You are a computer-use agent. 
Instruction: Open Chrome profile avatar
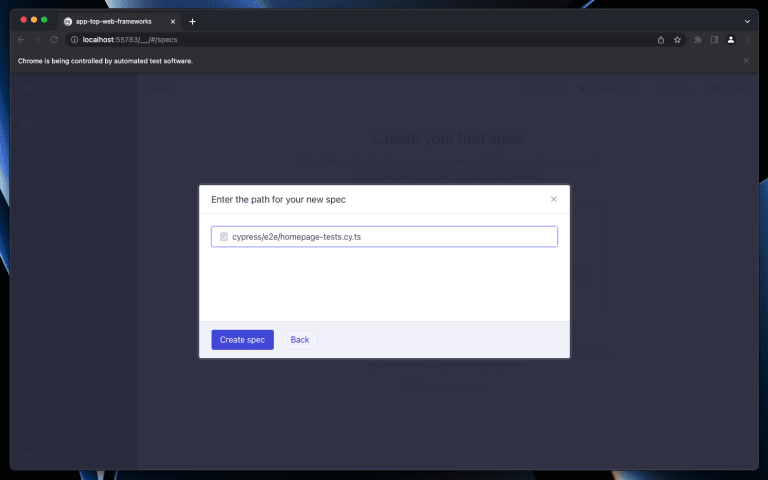coord(731,40)
